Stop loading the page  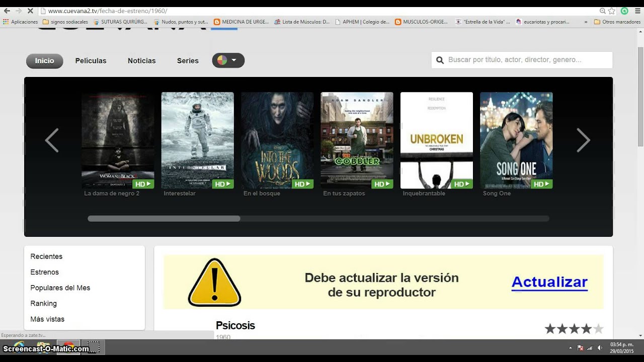click(x=30, y=11)
